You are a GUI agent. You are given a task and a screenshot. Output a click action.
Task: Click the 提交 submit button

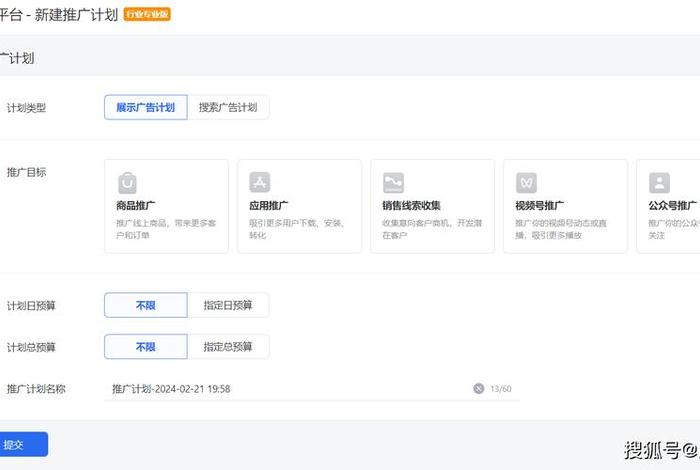point(22,445)
